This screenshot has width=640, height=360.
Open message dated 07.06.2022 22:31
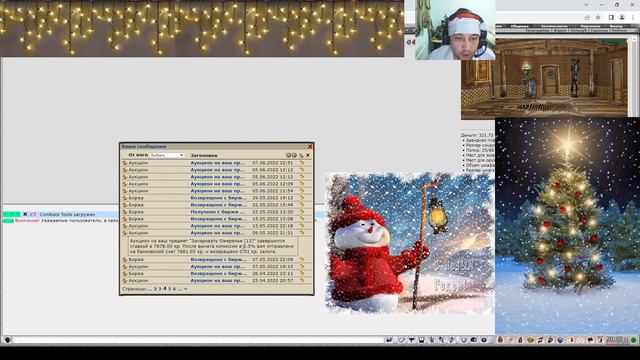point(217,162)
